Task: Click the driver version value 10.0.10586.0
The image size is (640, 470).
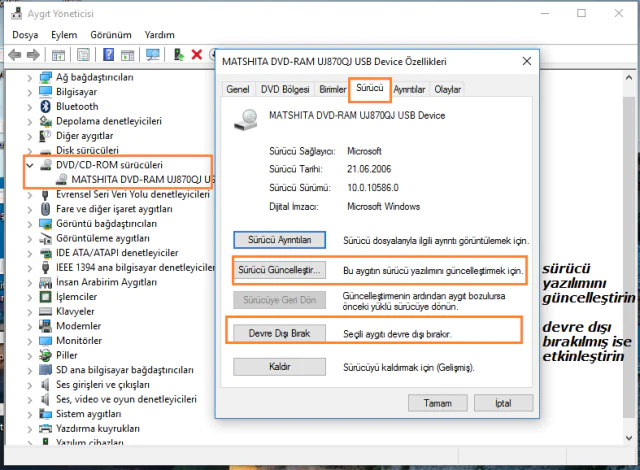Action: coord(373,188)
